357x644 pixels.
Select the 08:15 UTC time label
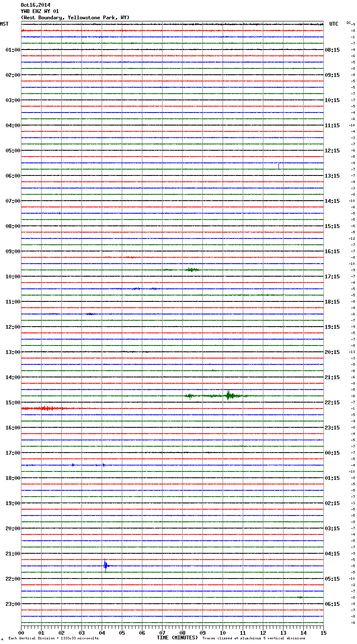coord(332,50)
